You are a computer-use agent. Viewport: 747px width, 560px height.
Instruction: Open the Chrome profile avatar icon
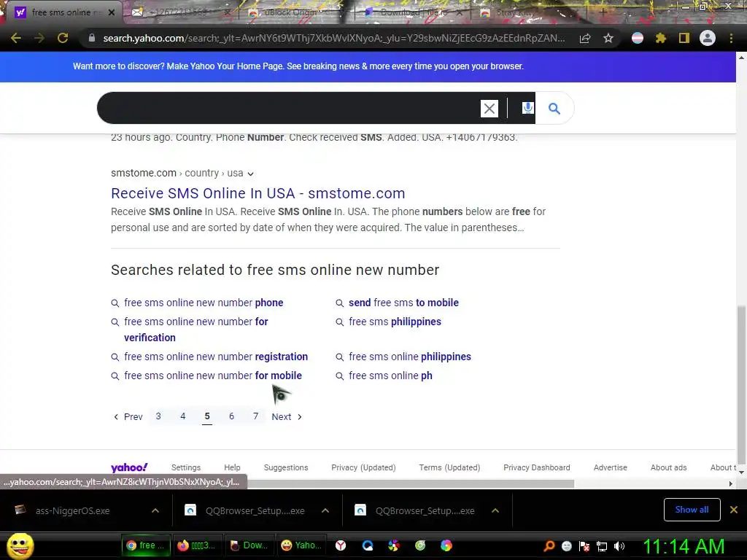(x=708, y=38)
